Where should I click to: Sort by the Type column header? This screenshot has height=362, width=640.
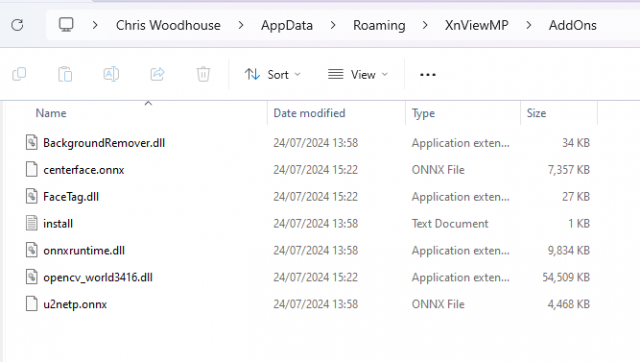click(x=423, y=113)
